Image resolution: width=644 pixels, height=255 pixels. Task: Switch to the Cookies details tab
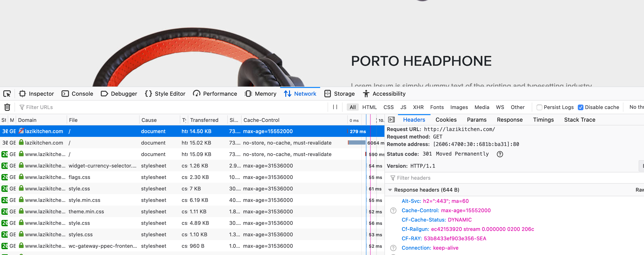[446, 120]
